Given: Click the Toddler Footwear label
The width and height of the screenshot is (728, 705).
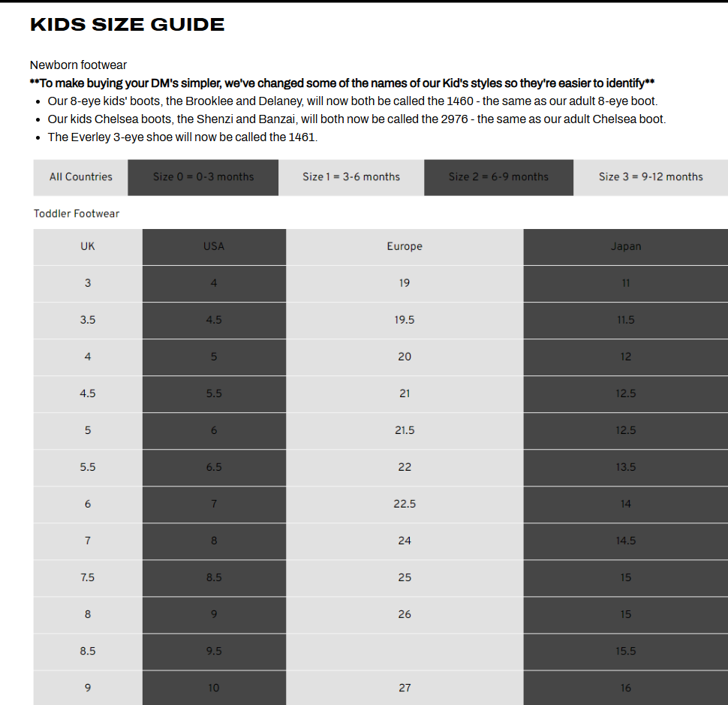Looking at the screenshot, I should tap(77, 214).
